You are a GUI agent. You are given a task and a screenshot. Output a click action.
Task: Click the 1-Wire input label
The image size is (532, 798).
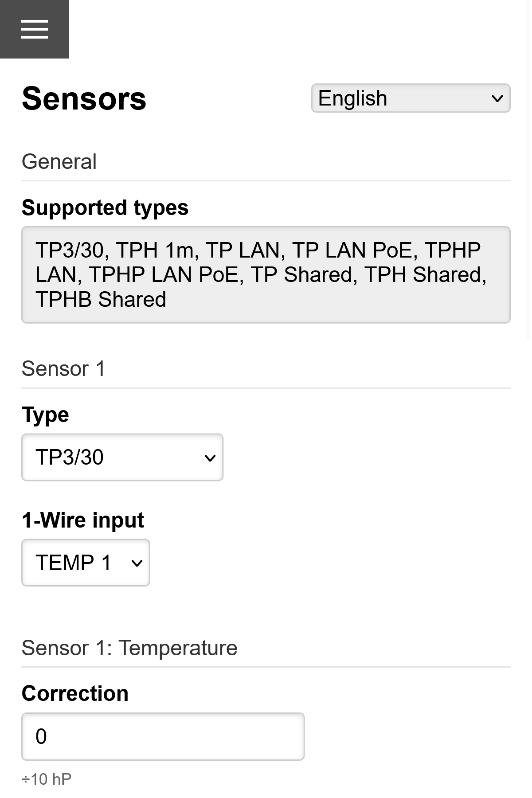tap(82, 520)
